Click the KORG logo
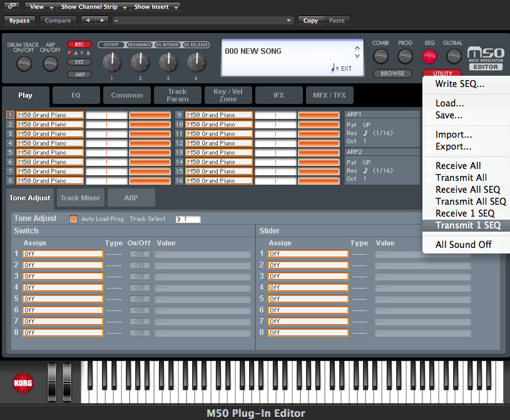The width and height of the screenshot is (510, 420). 23,383
